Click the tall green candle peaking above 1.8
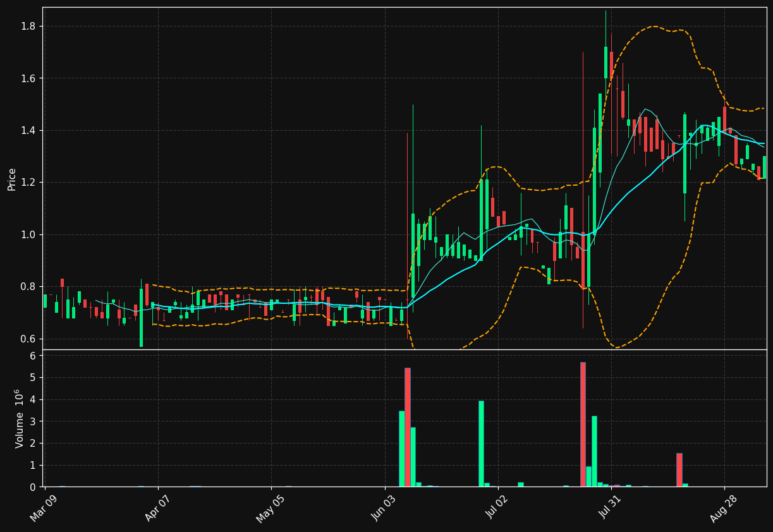 (606, 63)
